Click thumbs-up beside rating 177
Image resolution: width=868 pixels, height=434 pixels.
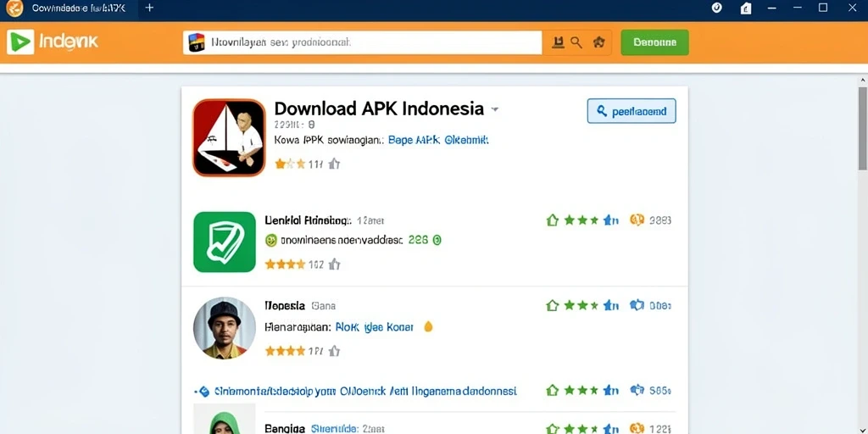click(334, 351)
